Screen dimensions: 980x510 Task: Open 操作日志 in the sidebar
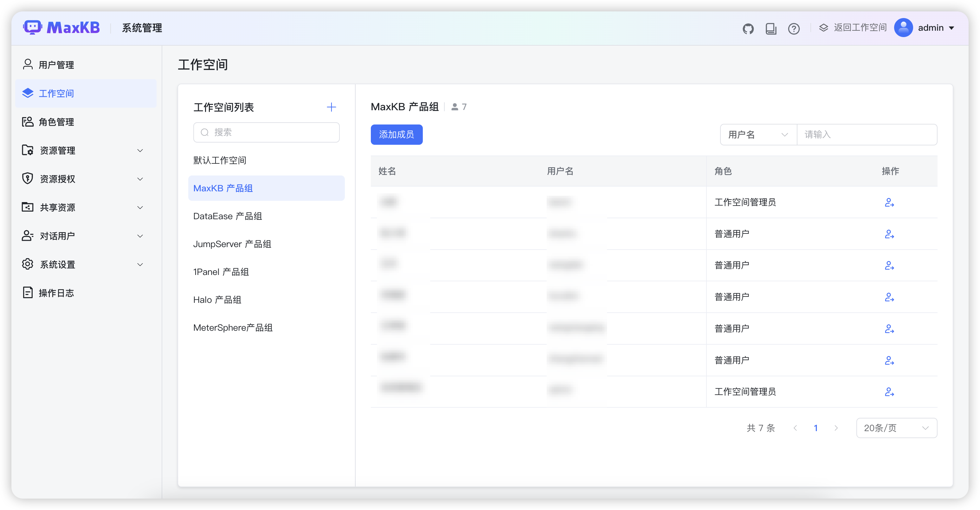click(56, 292)
